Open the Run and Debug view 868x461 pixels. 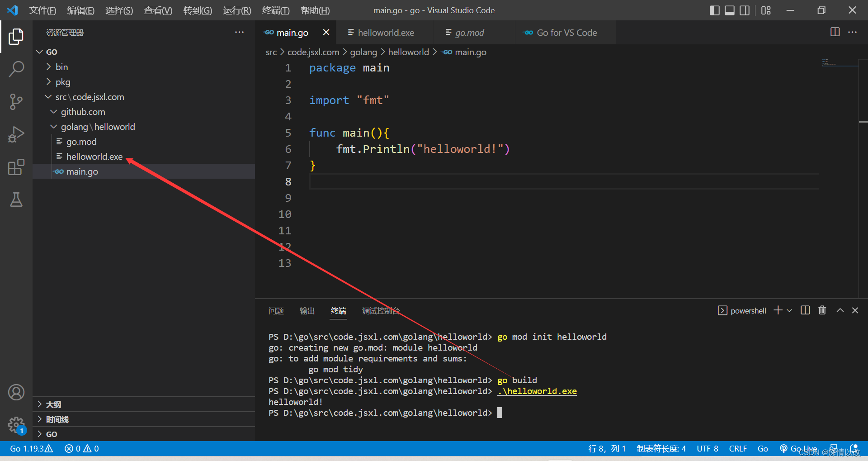(16, 134)
